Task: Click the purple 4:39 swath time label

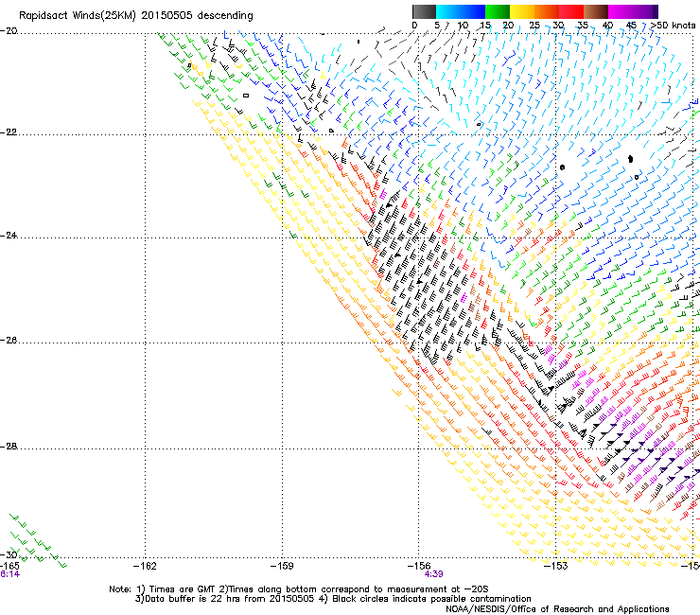Action: 433,574
